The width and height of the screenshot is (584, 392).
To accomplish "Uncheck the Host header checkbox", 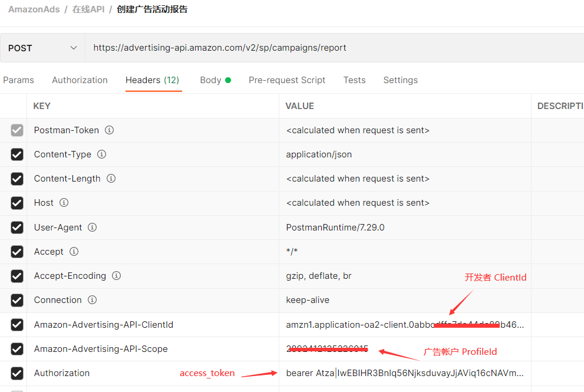I will 17,203.
